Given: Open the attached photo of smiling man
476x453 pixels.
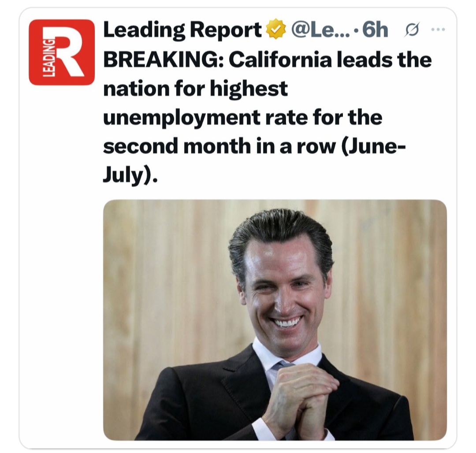Looking at the screenshot, I should point(275,320).
